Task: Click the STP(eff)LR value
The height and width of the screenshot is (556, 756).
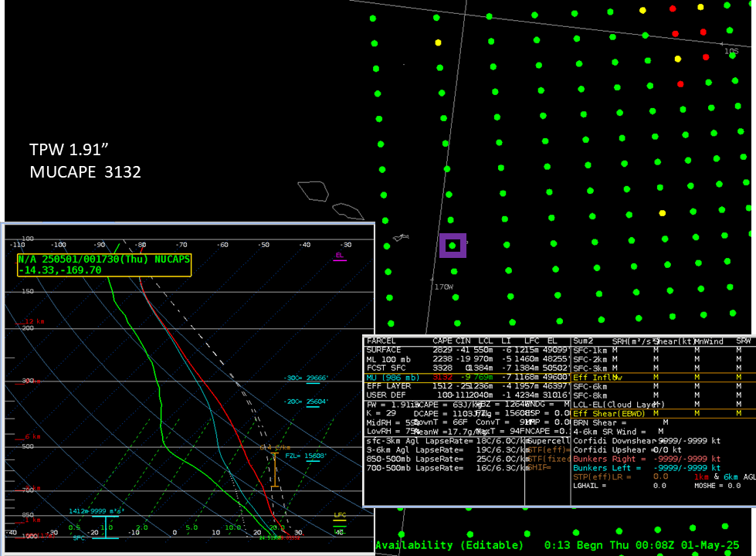Action: tap(660, 476)
